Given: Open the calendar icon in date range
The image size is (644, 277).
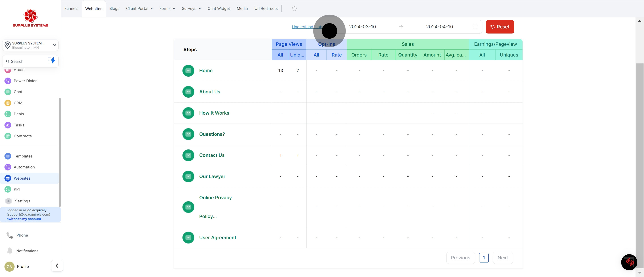Looking at the screenshot, I should [475, 27].
